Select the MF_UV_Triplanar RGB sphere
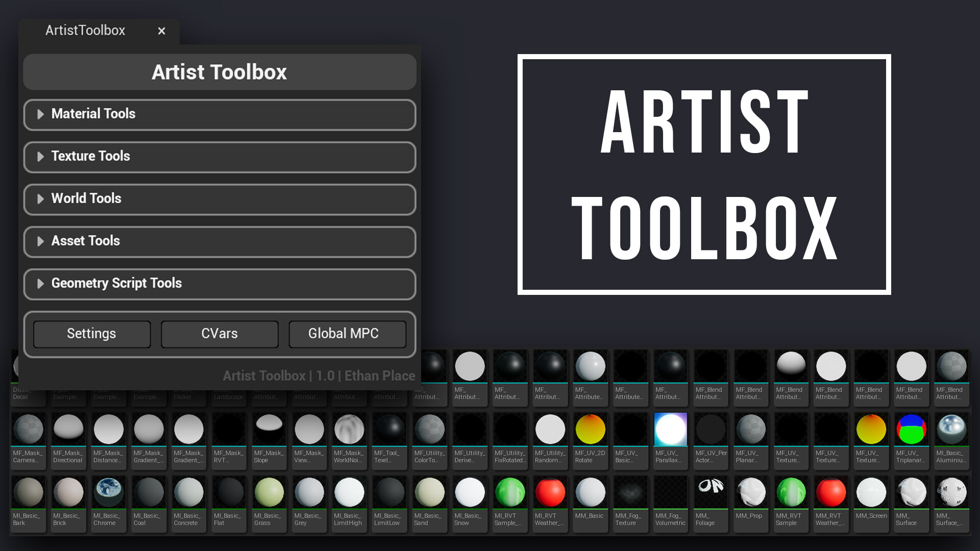 (x=911, y=429)
